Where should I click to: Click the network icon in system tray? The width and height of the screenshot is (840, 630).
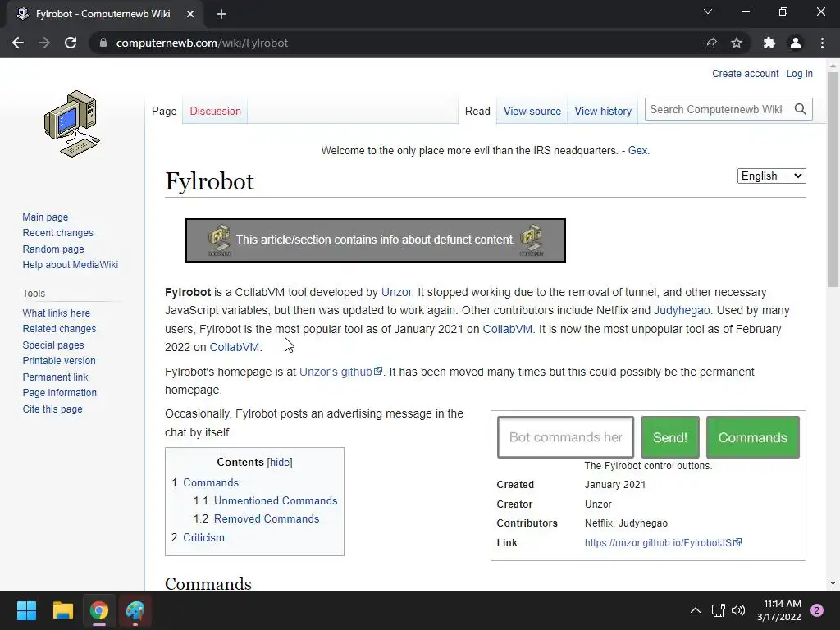pyautogui.click(x=718, y=610)
